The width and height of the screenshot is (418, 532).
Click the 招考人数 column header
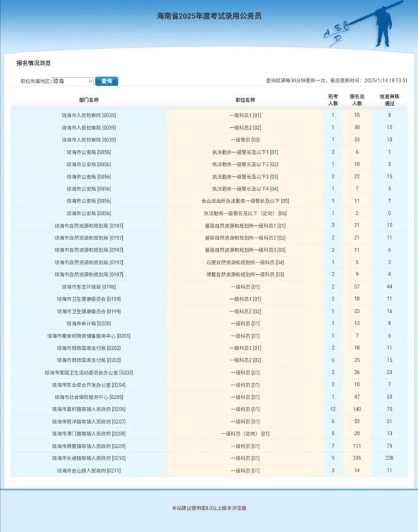[333, 100]
